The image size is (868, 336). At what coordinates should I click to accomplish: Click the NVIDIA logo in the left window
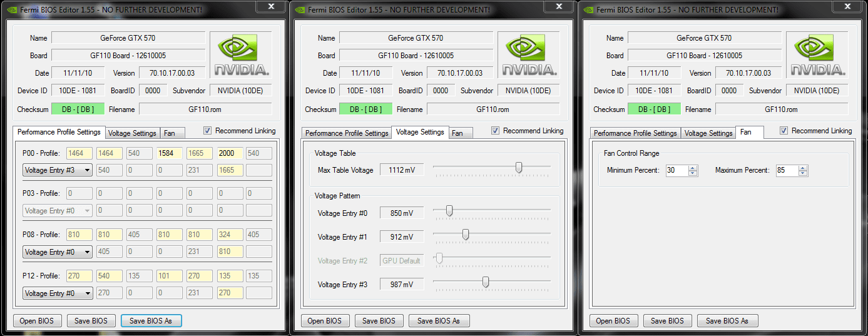[x=241, y=54]
